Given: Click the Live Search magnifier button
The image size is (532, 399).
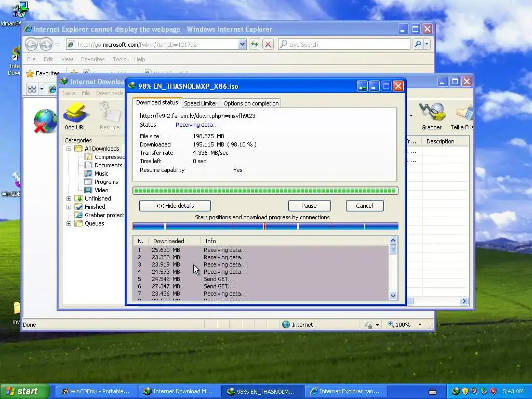Looking at the screenshot, I should coord(418,44).
